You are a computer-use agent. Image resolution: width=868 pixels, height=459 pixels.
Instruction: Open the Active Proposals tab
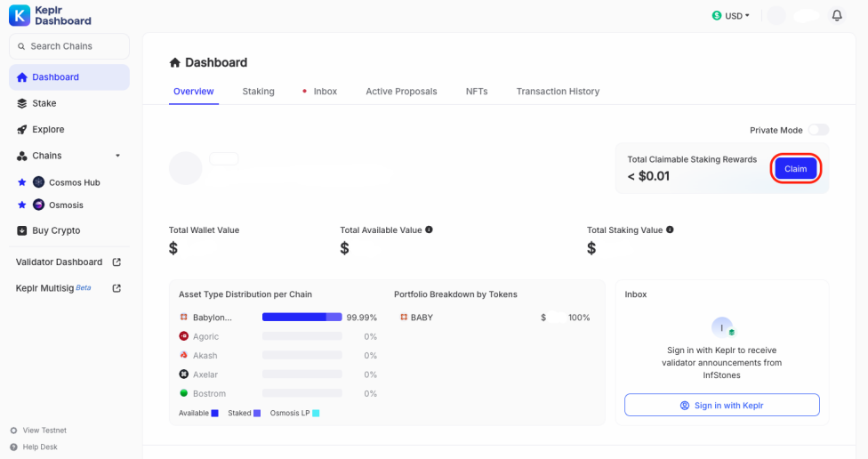pyautogui.click(x=401, y=92)
